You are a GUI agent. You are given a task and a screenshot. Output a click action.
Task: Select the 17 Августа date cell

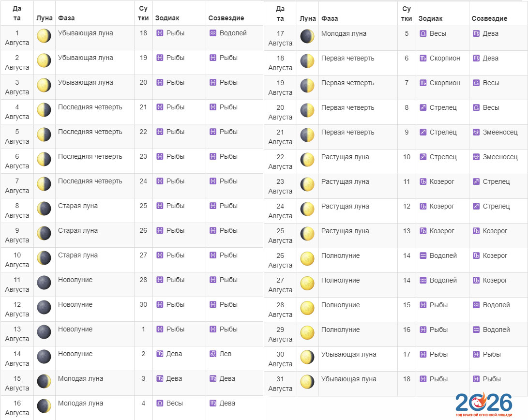pyautogui.click(x=280, y=38)
